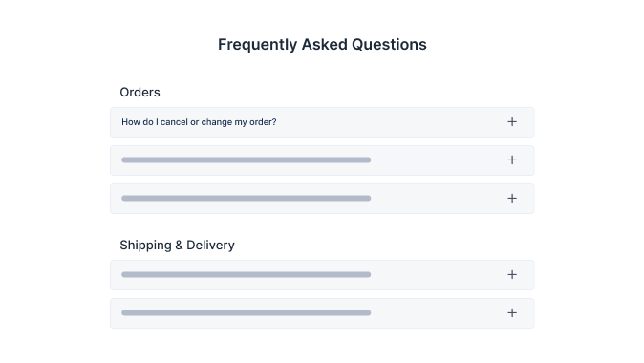Click the plus icon on the second Orders row
The image size is (644, 363).
[512, 160]
